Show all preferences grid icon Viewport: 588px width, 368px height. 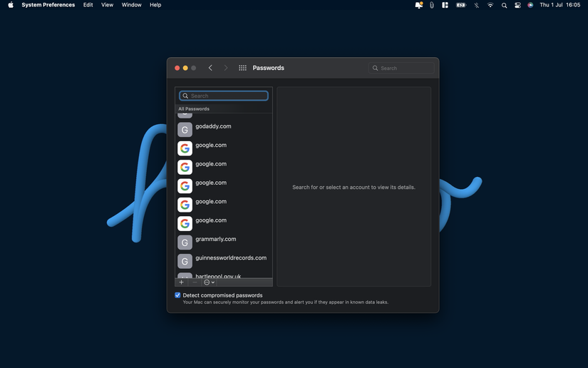[x=242, y=68]
